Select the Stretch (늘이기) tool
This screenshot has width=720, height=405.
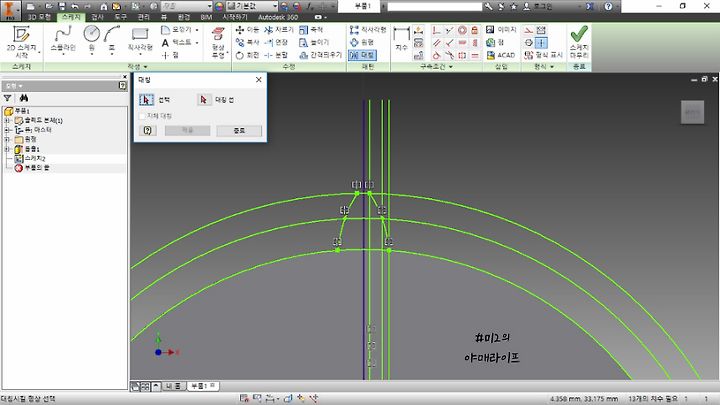coord(314,42)
